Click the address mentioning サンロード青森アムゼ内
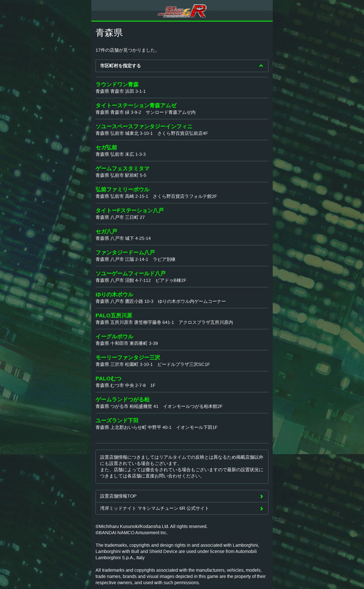The width and height of the screenshot is (364, 589). (146, 112)
